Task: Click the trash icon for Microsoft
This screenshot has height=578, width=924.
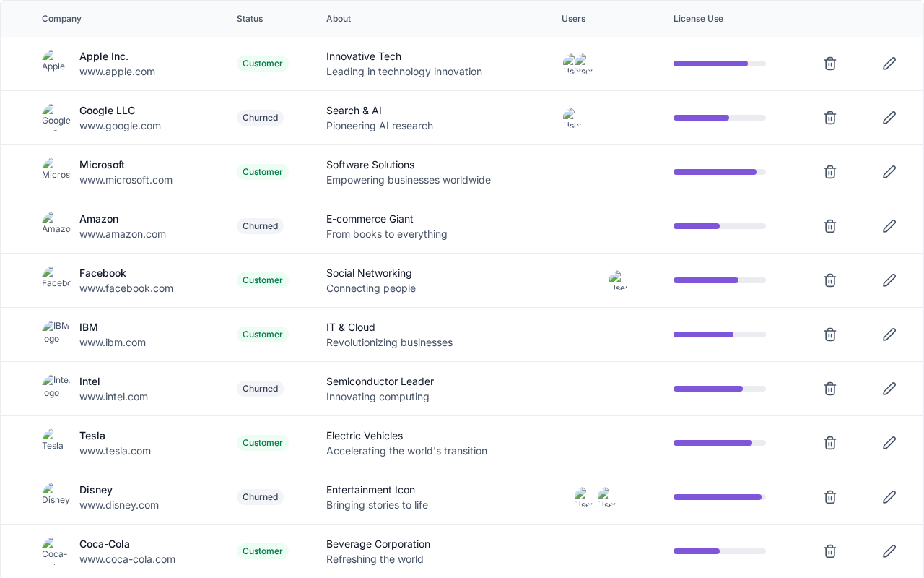Action: coord(830,172)
